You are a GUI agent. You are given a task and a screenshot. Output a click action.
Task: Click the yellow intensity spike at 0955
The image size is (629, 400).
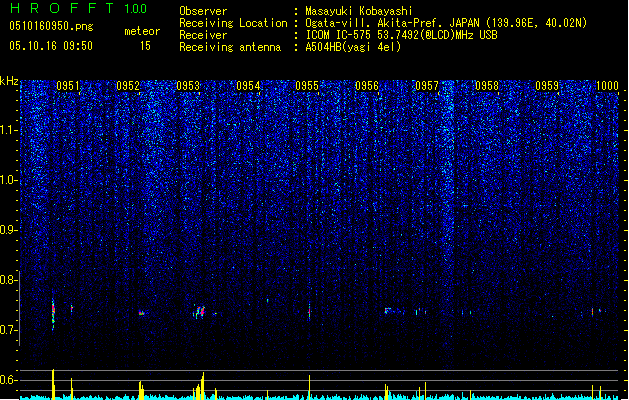[309, 387]
